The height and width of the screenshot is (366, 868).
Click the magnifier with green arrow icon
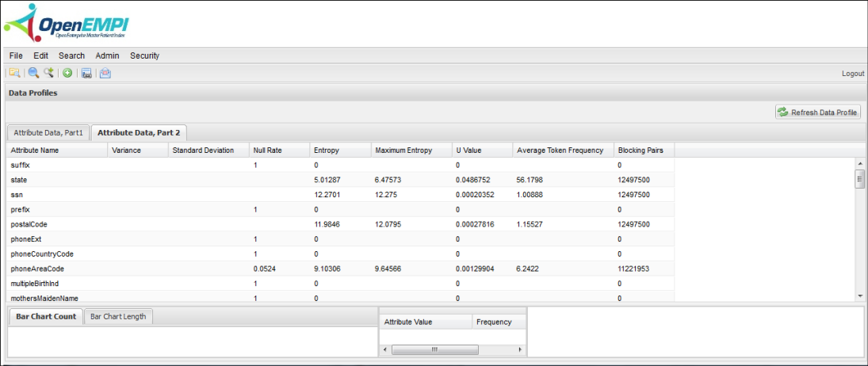(48, 73)
